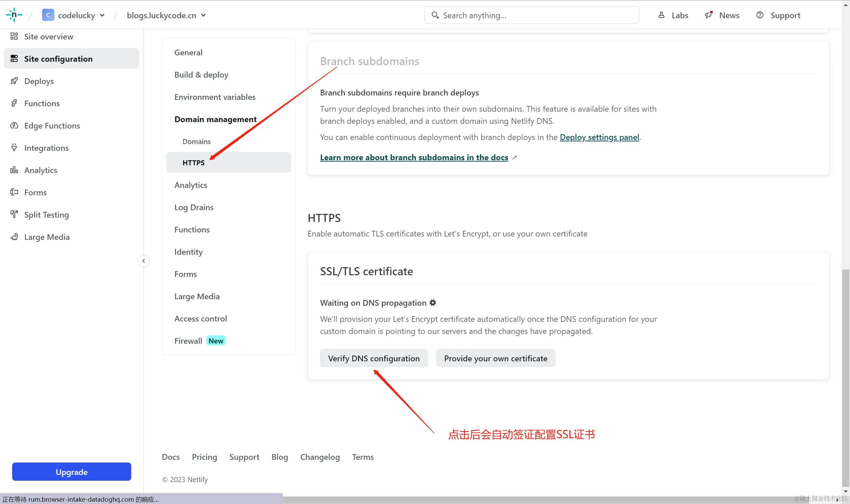The image size is (850, 504).
Task: Click the Netlify logo icon
Action: tap(14, 15)
